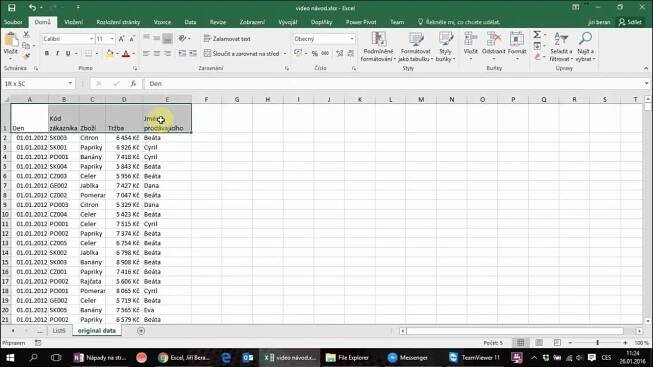653x367 pixels.
Task: Expand the Obecný number format dropdown
Action: pyautogui.click(x=352, y=39)
